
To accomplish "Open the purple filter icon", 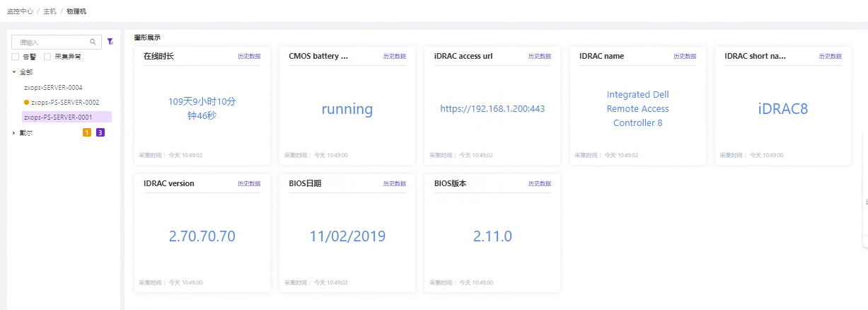I will (x=110, y=42).
